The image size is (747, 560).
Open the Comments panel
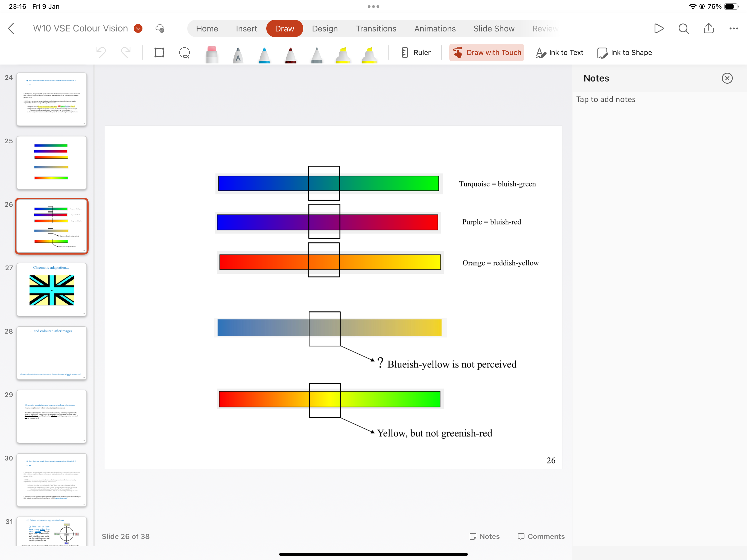[x=541, y=536]
